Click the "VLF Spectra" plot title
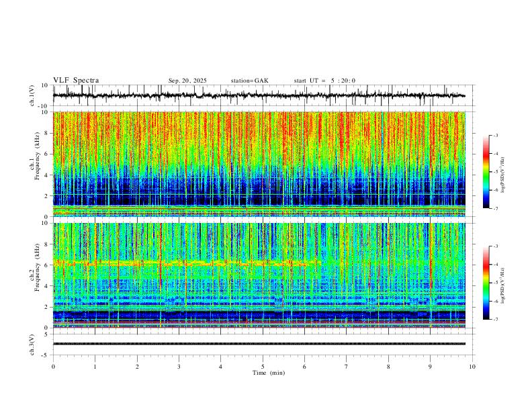Image resolution: width=532 pixels, height=411 pixels. tap(76, 81)
